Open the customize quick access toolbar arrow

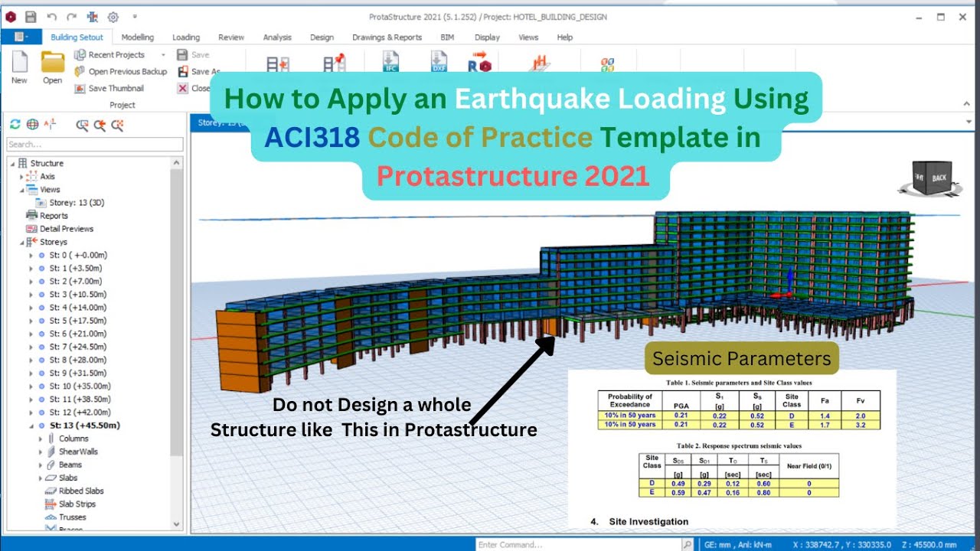135,17
